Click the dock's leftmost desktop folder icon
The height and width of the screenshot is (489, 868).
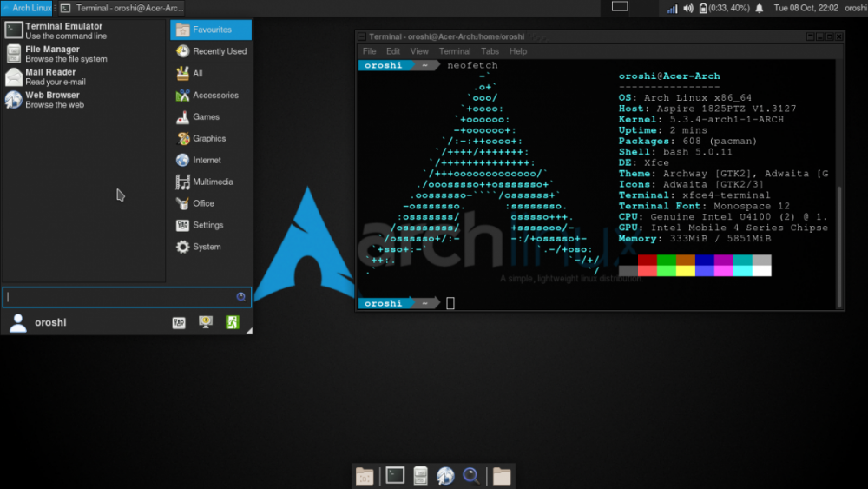pos(365,476)
